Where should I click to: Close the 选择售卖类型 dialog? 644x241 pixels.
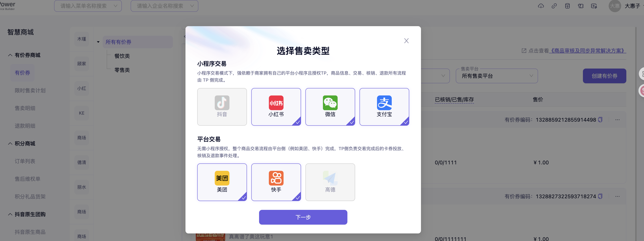click(x=406, y=41)
